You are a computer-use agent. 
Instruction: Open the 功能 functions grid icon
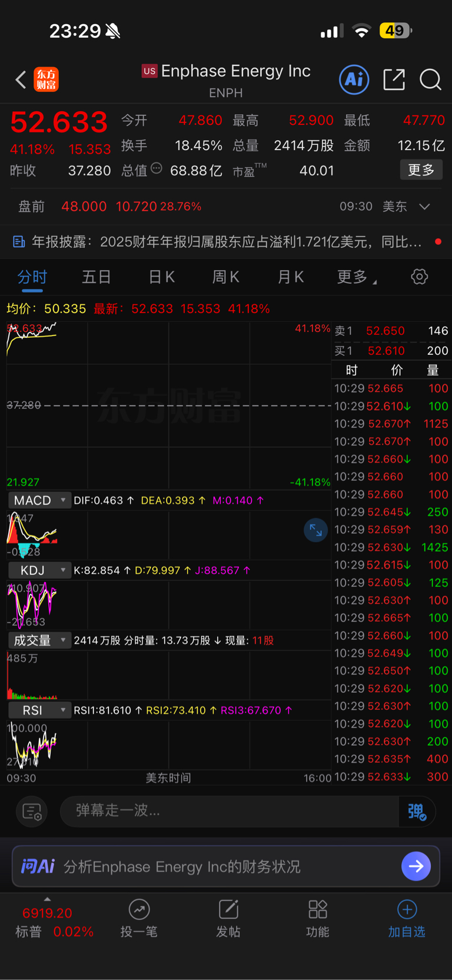click(x=318, y=909)
